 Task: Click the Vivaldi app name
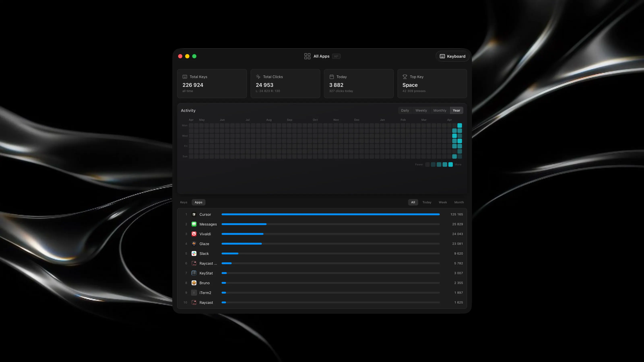[205, 234]
